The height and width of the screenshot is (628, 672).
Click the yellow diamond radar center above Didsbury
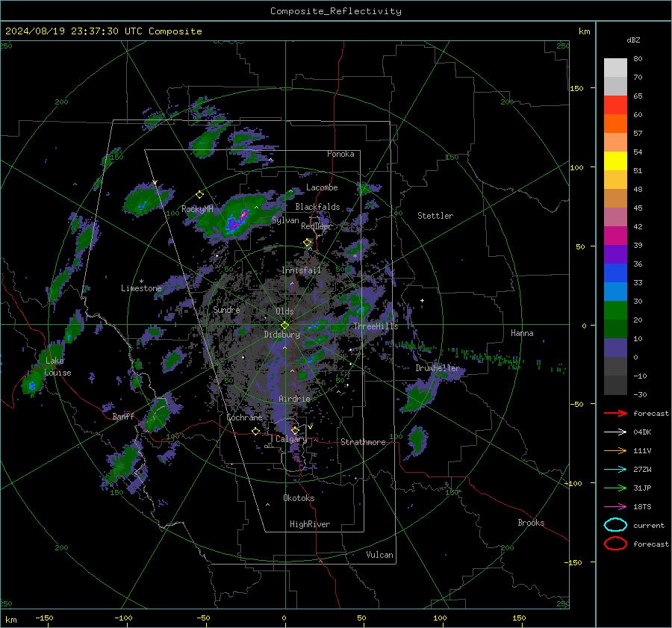[x=284, y=326]
